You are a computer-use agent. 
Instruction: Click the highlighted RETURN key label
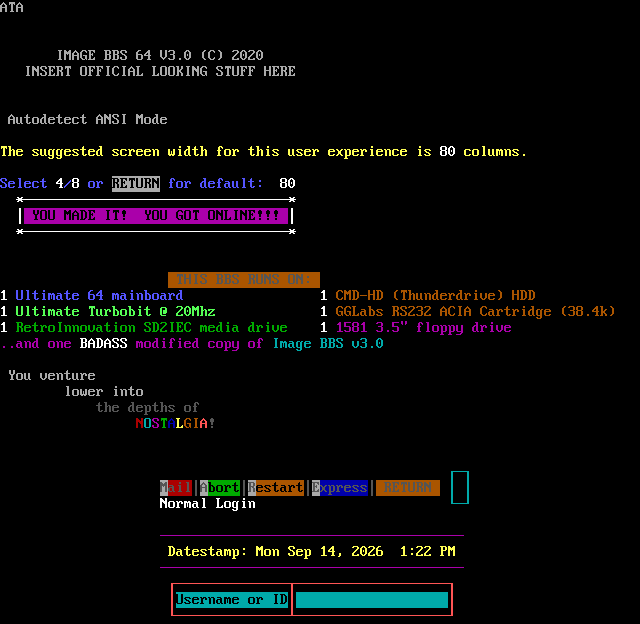[136, 184]
